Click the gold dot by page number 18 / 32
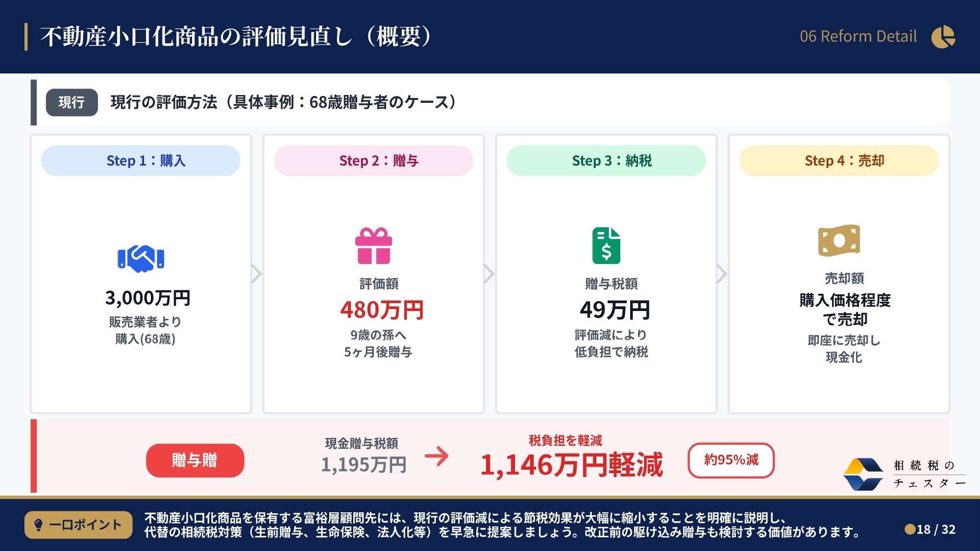Image resolution: width=980 pixels, height=551 pixels. pos(909,529)
